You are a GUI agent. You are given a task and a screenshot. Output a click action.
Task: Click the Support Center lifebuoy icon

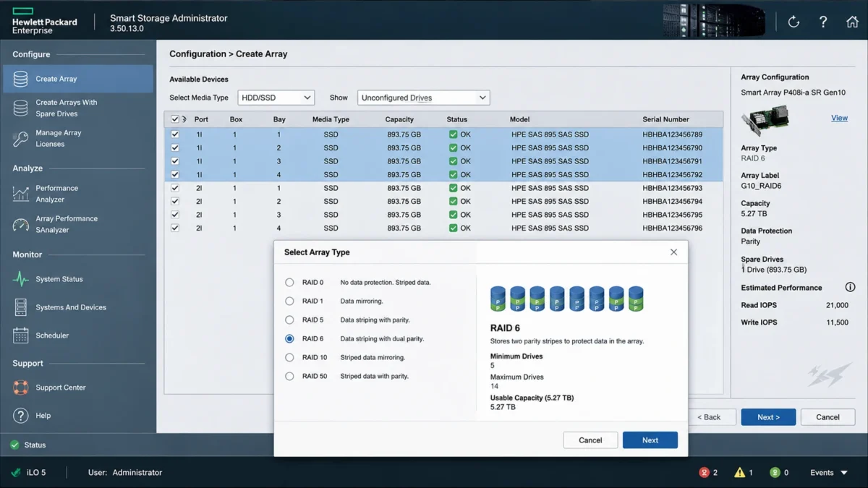[21, 388]
